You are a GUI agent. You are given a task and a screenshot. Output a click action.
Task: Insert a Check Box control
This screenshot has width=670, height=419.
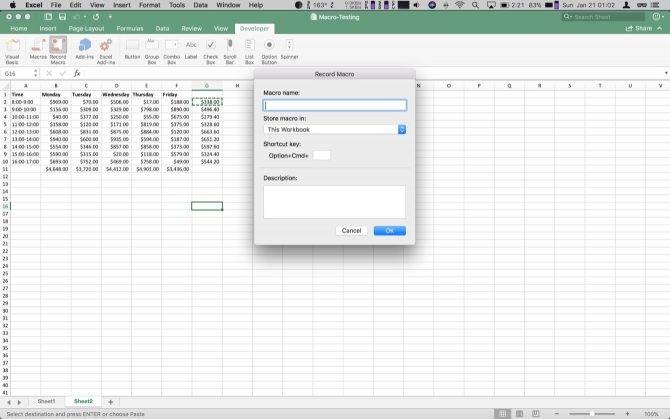click(x=211, y=51)
